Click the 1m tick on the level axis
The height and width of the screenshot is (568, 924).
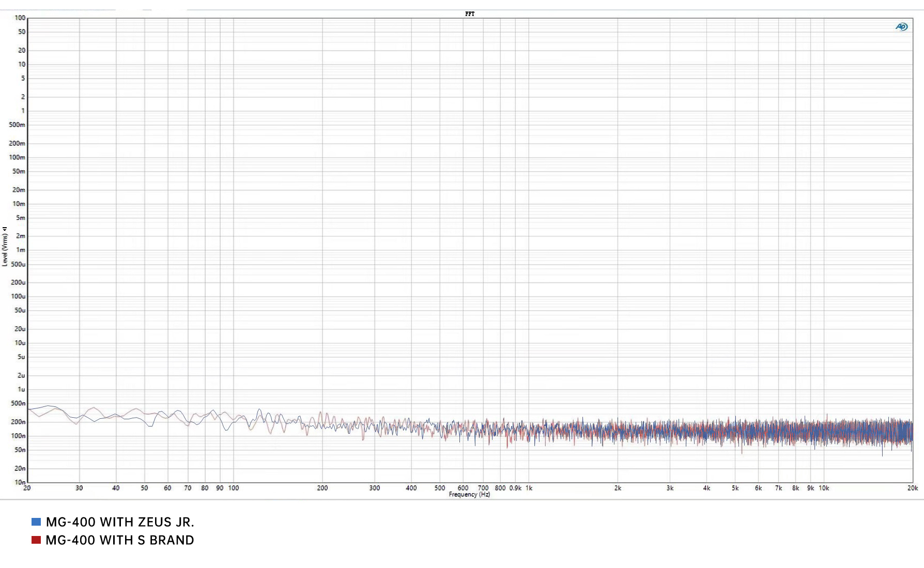(21, 250)
